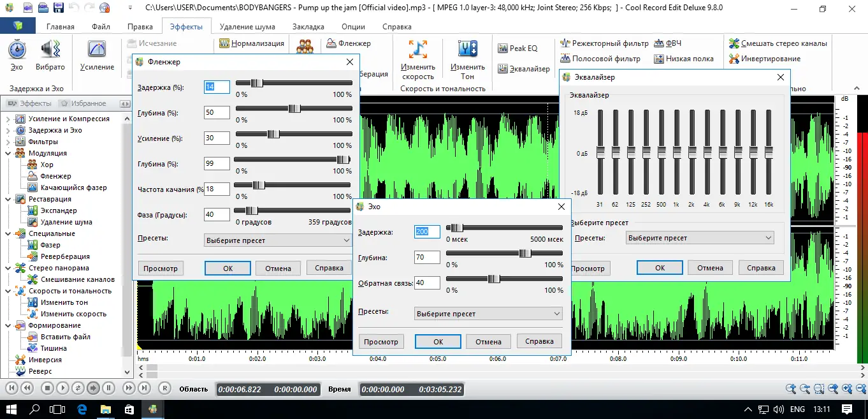
Task: Click Отмена in the Эквалайзер dialog
Action: [710, 268]
